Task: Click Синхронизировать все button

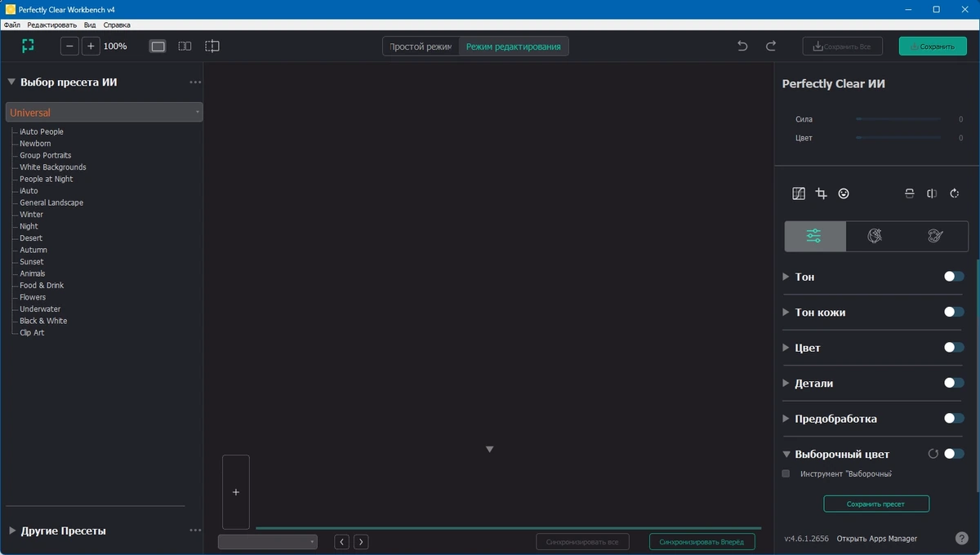Action: click(583, 541)
